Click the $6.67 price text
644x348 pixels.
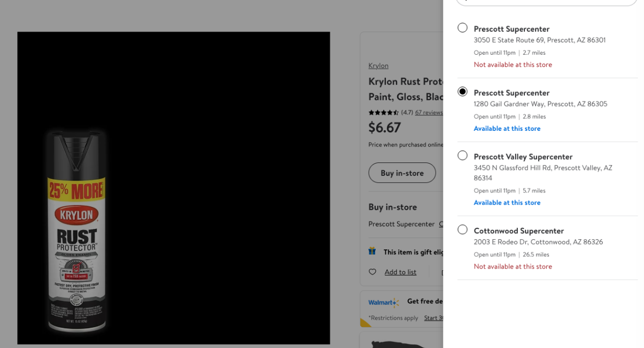(x=384, y=128)
